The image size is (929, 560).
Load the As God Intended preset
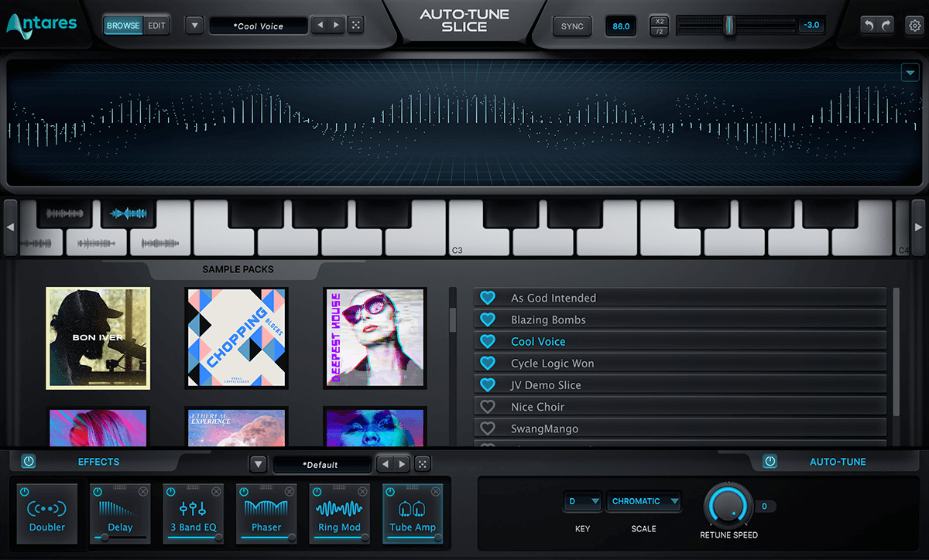tap(680, 298)
